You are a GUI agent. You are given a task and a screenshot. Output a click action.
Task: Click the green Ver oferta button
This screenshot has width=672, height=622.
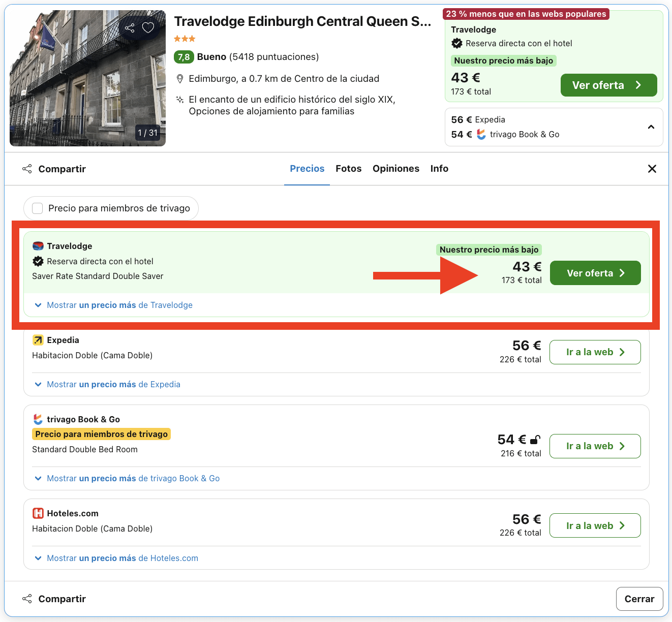tap(595, 273)
